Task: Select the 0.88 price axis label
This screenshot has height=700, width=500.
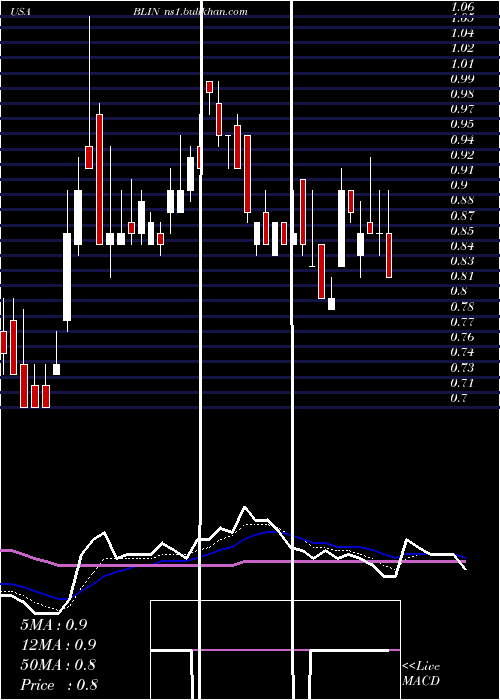Action: tap(462, 200)
